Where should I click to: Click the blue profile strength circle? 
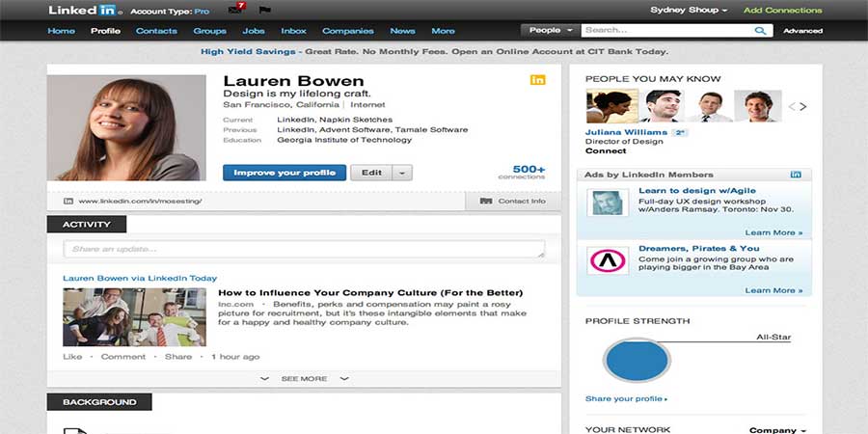tap(637, 361)
